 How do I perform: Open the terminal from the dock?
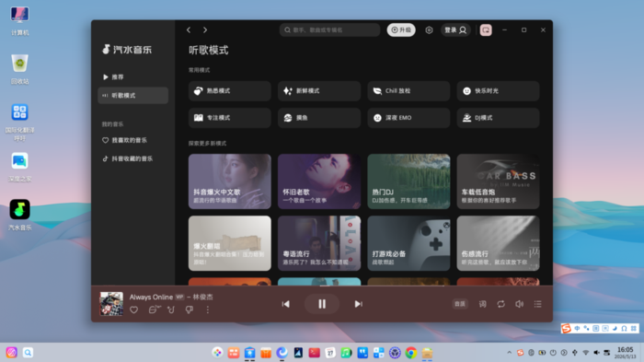[x=315, y=353]
